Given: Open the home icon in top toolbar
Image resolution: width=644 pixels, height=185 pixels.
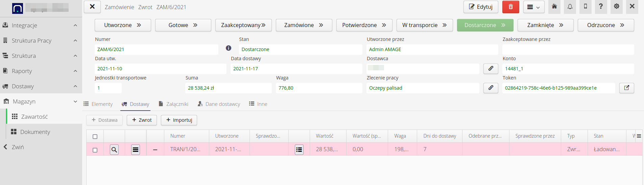Looking at the screenshot, I should pyautogui.click(x=554, y=7).
